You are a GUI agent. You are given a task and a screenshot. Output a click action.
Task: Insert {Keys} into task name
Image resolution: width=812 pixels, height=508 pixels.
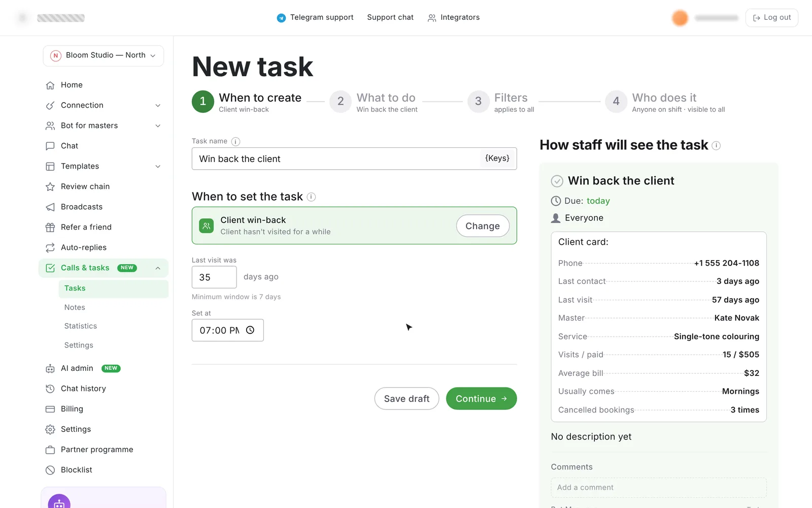click(x=497, y=158)
